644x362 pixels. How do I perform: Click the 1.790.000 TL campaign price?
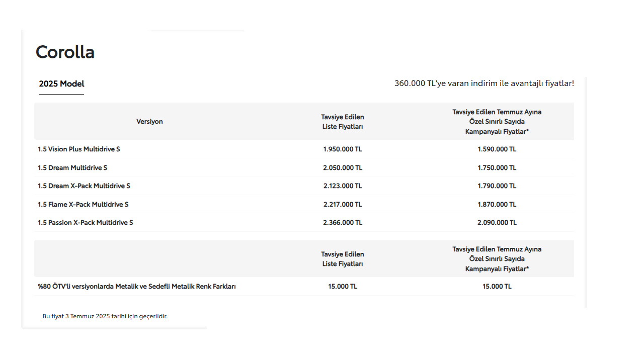(497, 186)
